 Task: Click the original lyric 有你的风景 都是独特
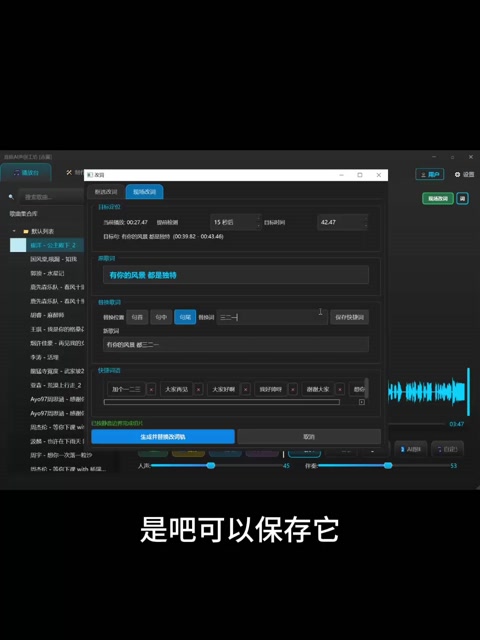click(236, 275)
